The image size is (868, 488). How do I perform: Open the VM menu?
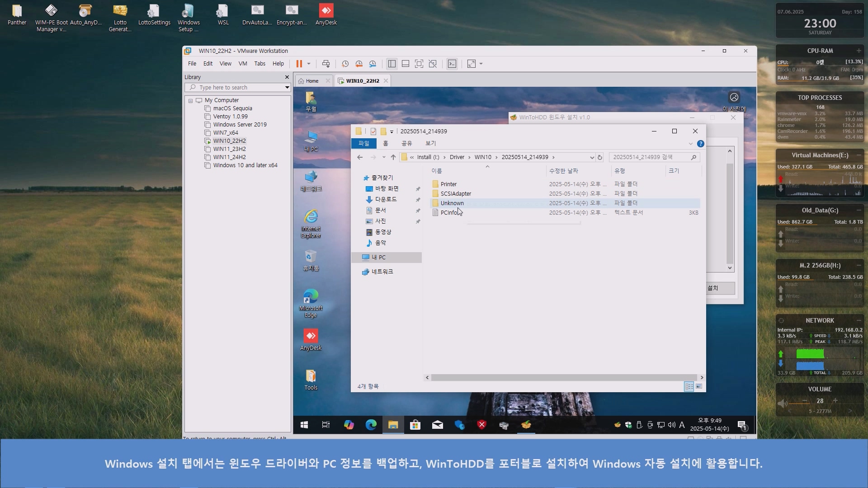tap(243, 64)
